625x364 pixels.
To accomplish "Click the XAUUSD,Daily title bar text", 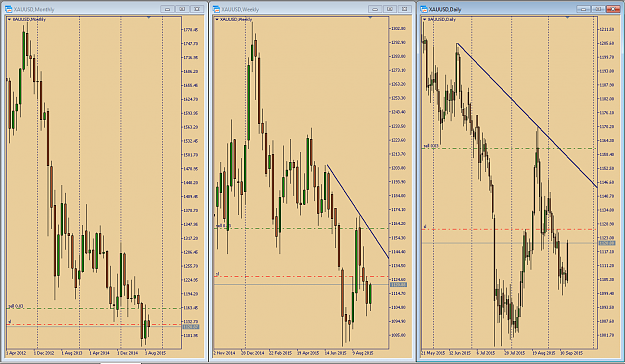I will [445, 9].
